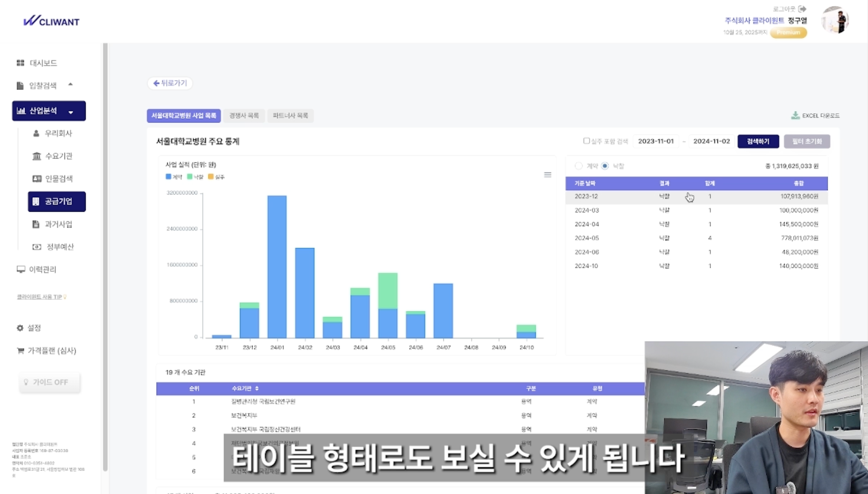
Task: Enable the 실주 포함 검색 checkbox
Action: 586,141
